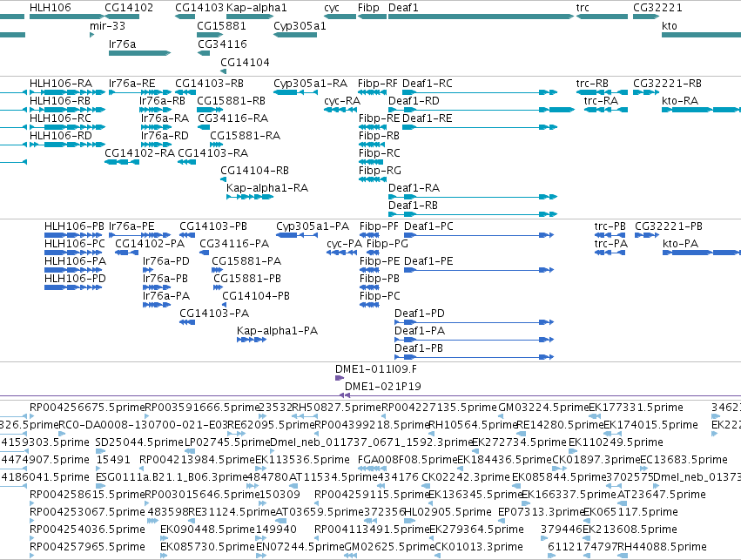The height and width of the screenshot is (560, 741).
Task: Select the trc gene feature
Action: 602,17
